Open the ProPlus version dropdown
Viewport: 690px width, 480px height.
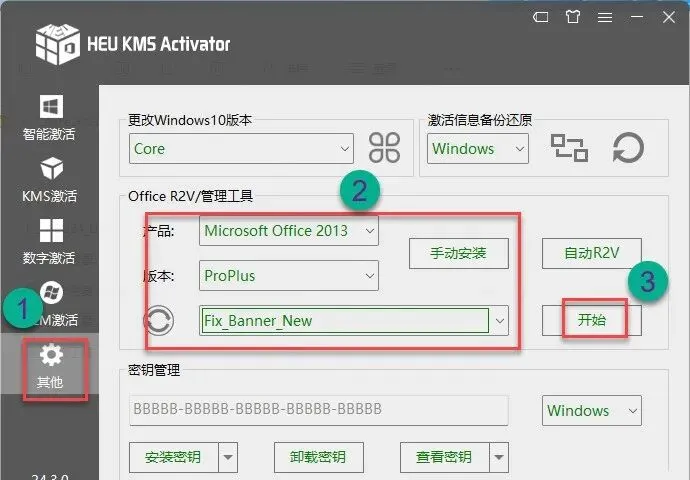click(x=289, y=275)
